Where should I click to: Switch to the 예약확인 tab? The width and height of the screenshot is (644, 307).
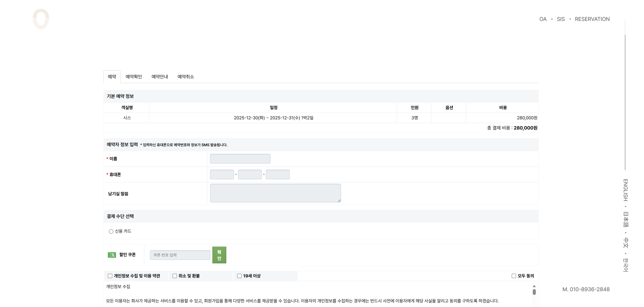coord(133,77)
